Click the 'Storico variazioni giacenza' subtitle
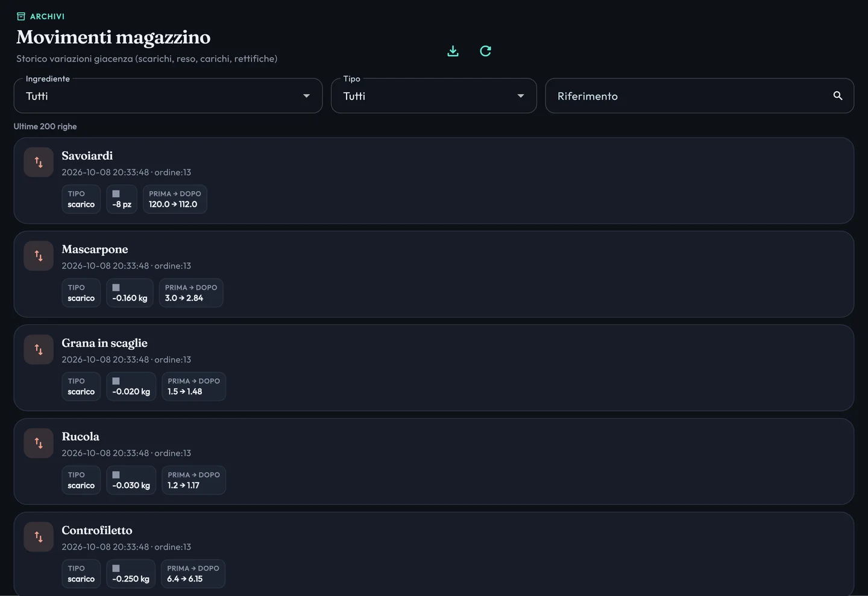Screen dimensions: 868x596 tap(146, 59)
